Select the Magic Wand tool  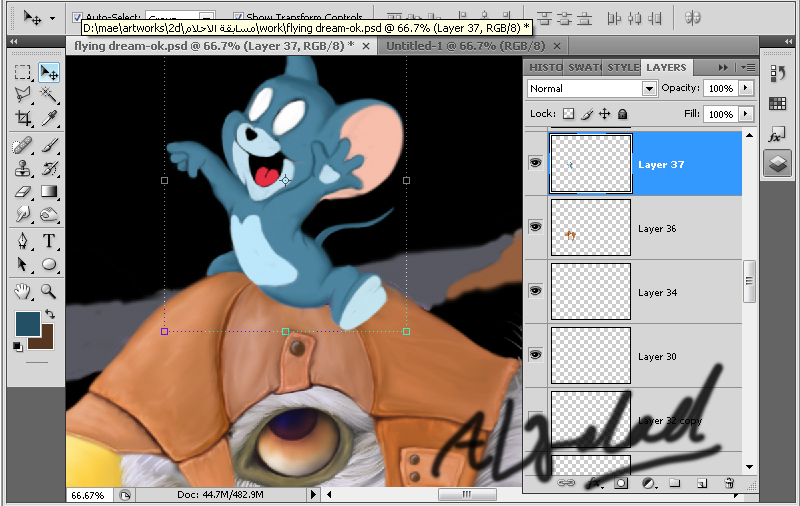click(x=49, y=95)
